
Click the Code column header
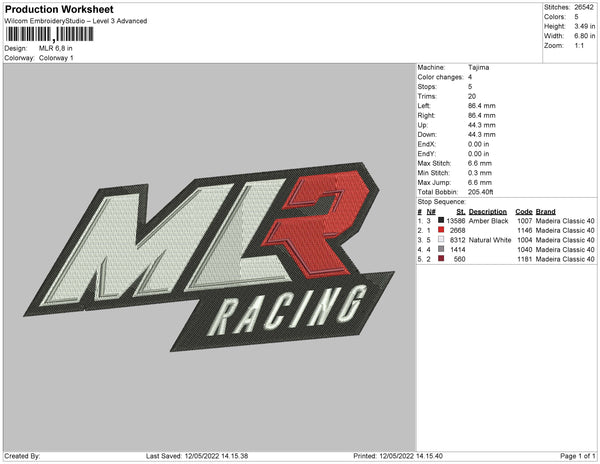point(524,212)
